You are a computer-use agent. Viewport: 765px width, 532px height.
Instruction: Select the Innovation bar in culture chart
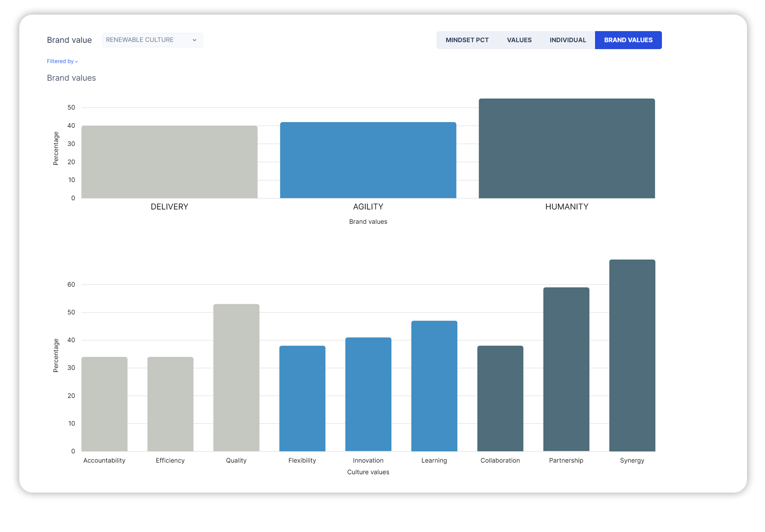368,394
